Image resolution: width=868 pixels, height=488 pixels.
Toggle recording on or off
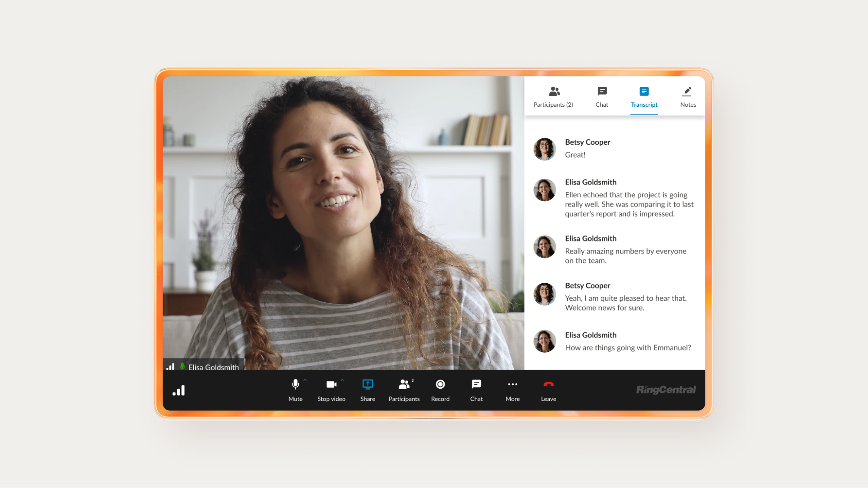tap(440, 389)
